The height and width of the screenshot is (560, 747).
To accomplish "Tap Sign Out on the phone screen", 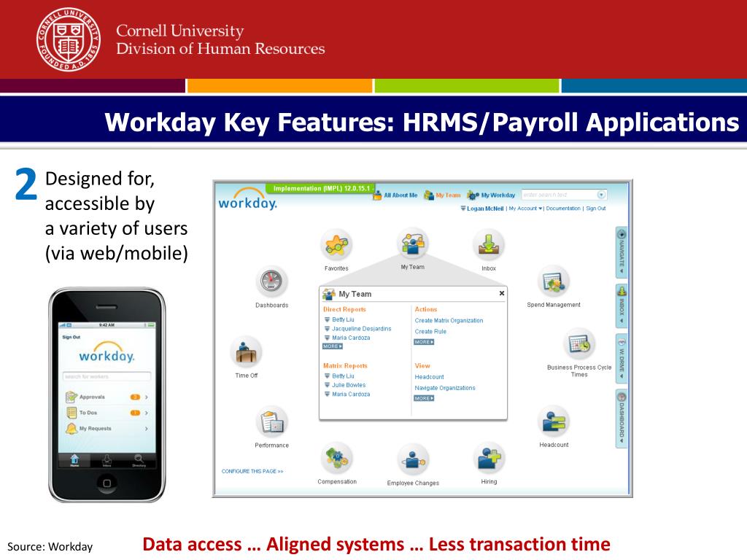I will 71,337.
